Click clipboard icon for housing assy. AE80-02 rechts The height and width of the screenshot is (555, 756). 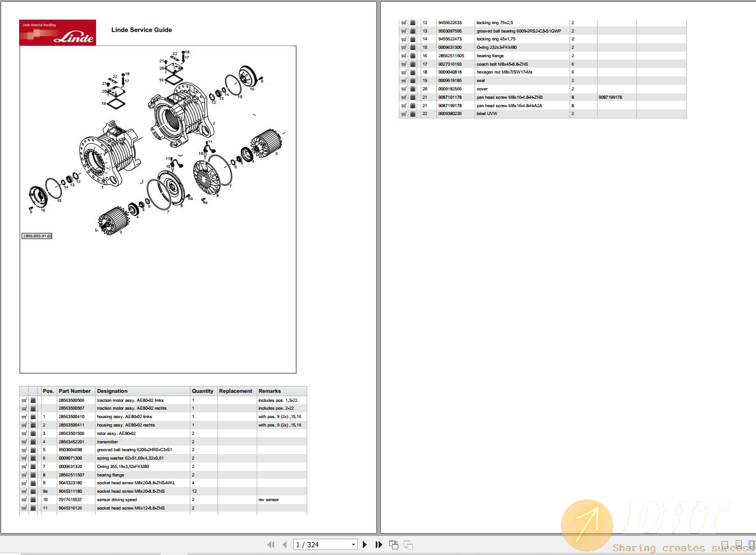pyautogui.click(x=33, y=425)
